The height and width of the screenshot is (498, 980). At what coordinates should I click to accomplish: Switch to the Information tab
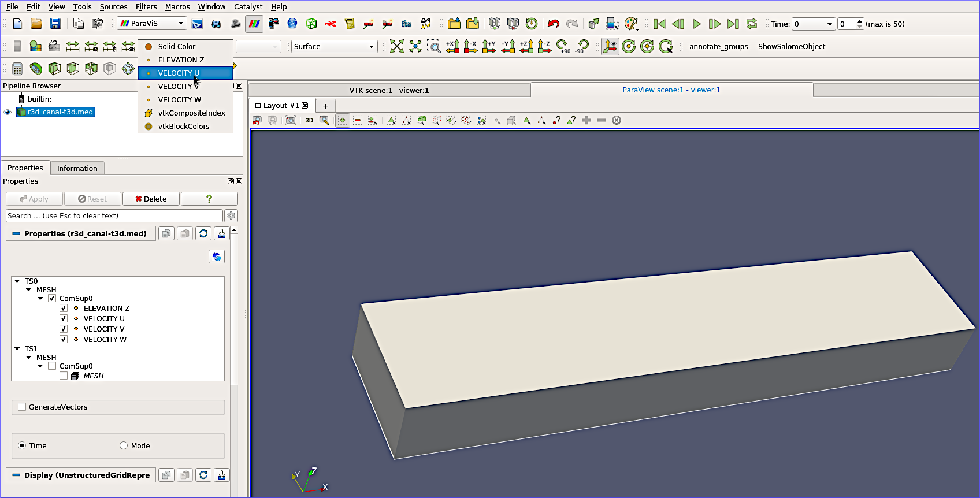point(77,168)
